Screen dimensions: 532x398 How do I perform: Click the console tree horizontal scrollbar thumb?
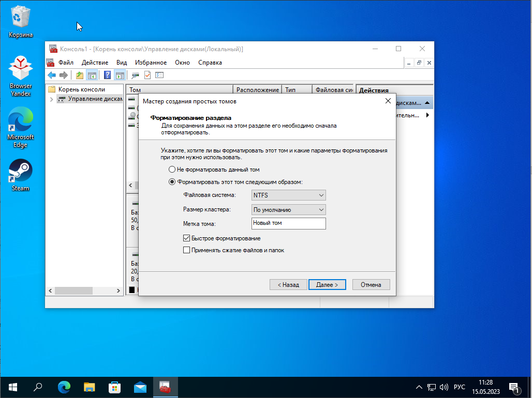[x=73, y=291]
